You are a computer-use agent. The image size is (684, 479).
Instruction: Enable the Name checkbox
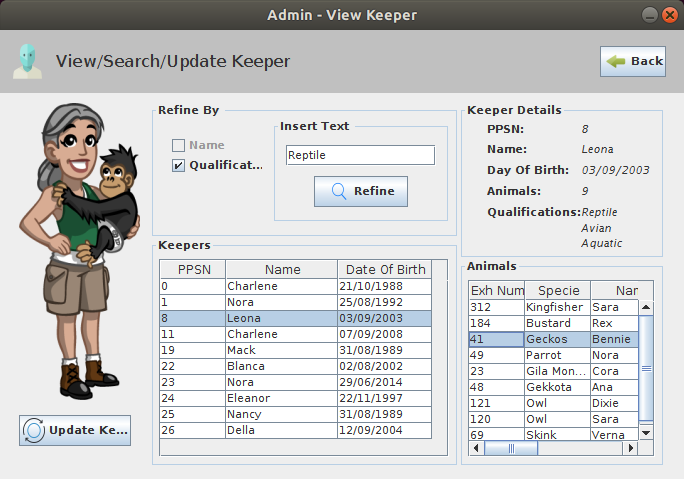(x=179, y=145)
